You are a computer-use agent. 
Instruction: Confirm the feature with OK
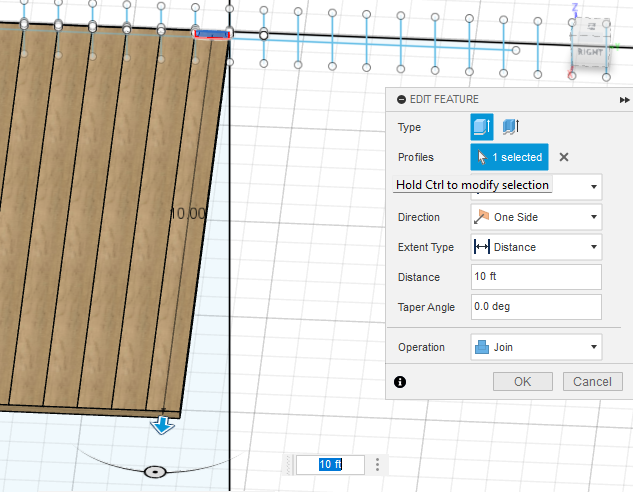(522, 382)
